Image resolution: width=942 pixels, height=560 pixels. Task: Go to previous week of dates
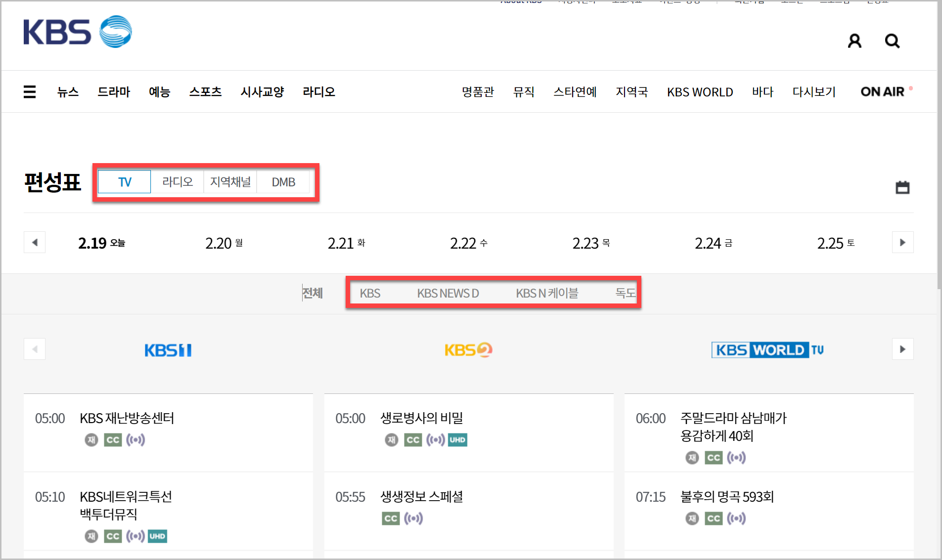[35, 242]
